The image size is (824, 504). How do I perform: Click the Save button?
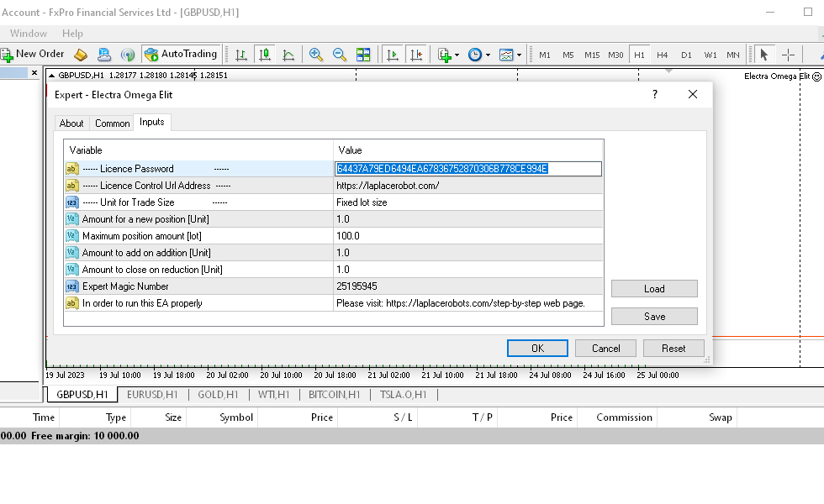[x=654, y=316]
